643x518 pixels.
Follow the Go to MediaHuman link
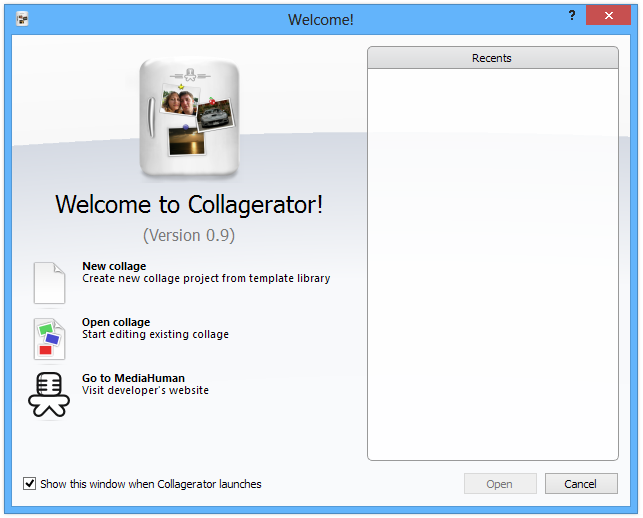point(133,378)
